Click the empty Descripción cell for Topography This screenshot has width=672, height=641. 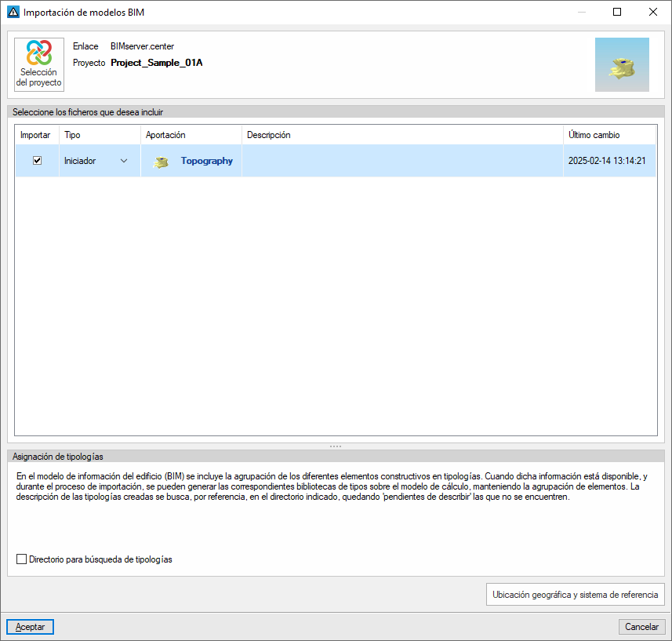[x=402, y=161]
